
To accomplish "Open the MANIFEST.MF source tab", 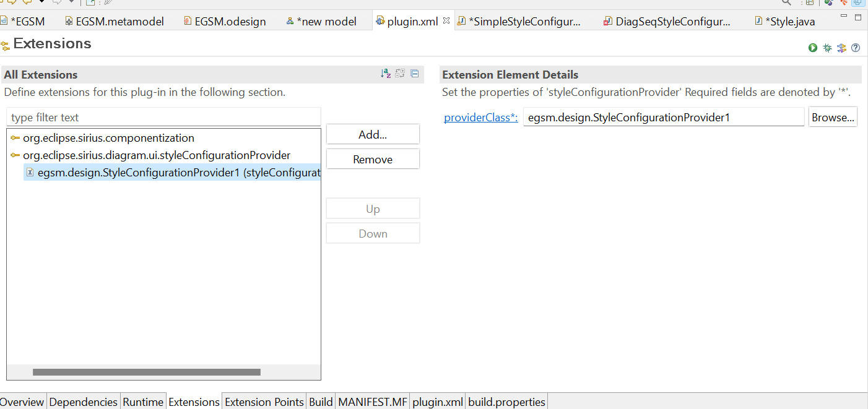I will click(373, 402).
